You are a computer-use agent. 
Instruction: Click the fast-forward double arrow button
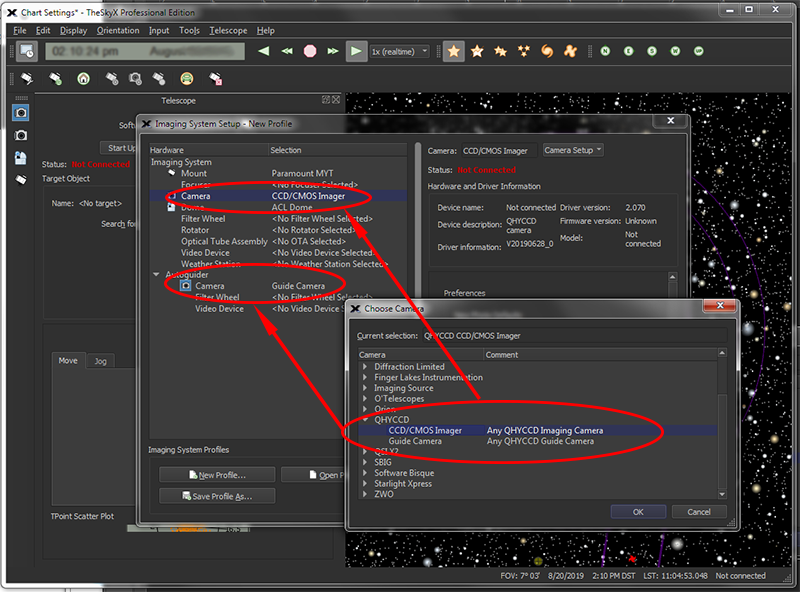pos(333,51)
